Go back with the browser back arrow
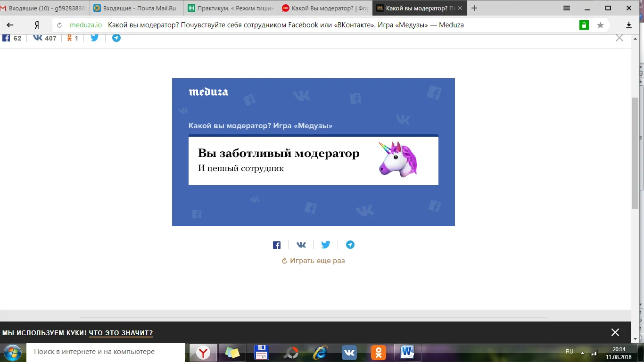644x362 pixels. tap(10, 25)
